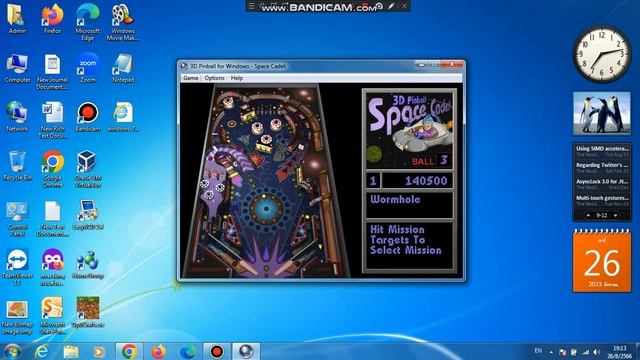
Task: Open the network signal tray icon
Action: click(x=586, y=352)
